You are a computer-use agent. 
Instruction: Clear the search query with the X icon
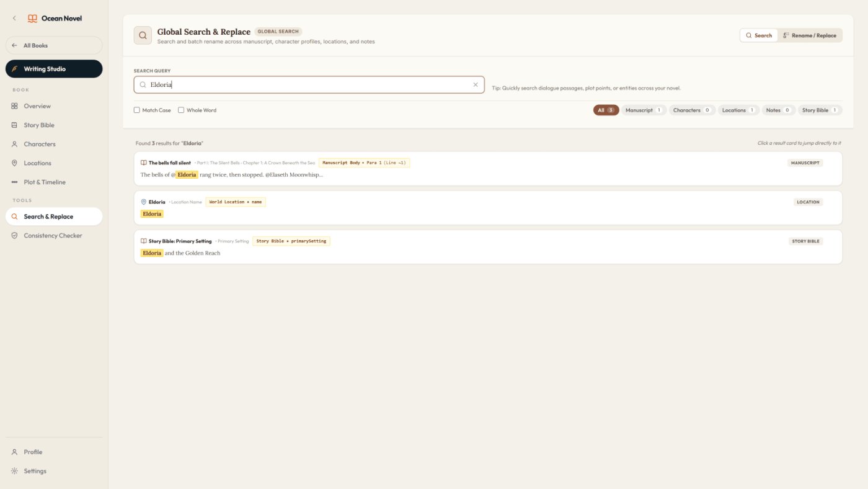pos(476,85)
